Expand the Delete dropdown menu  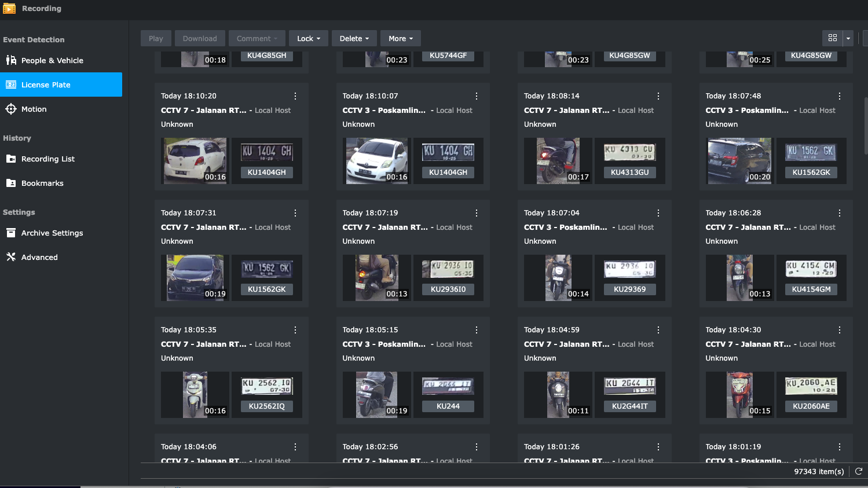pyautogui.click(x=354, y=38)
